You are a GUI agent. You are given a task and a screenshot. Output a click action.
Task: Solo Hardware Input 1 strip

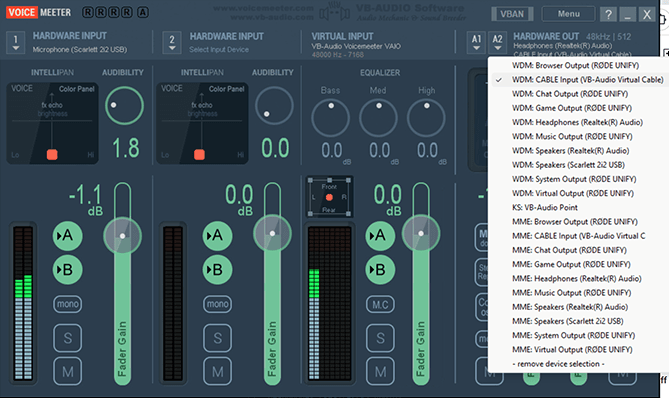point(67,338)
